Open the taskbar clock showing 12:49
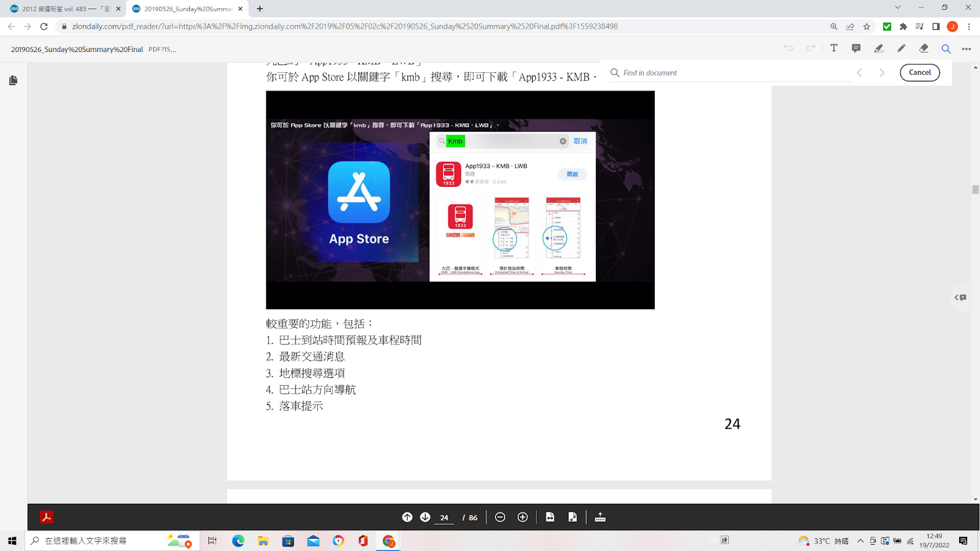The width and height of the screenshot is (980, 551). click(x=934, y=541)
